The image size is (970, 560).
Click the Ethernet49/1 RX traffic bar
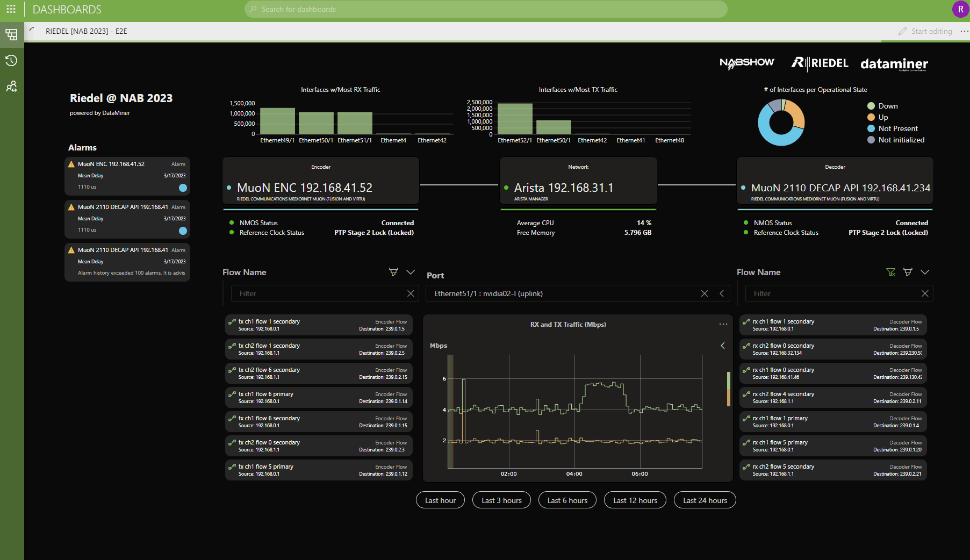pyautogui.click(x=277, y=121)
